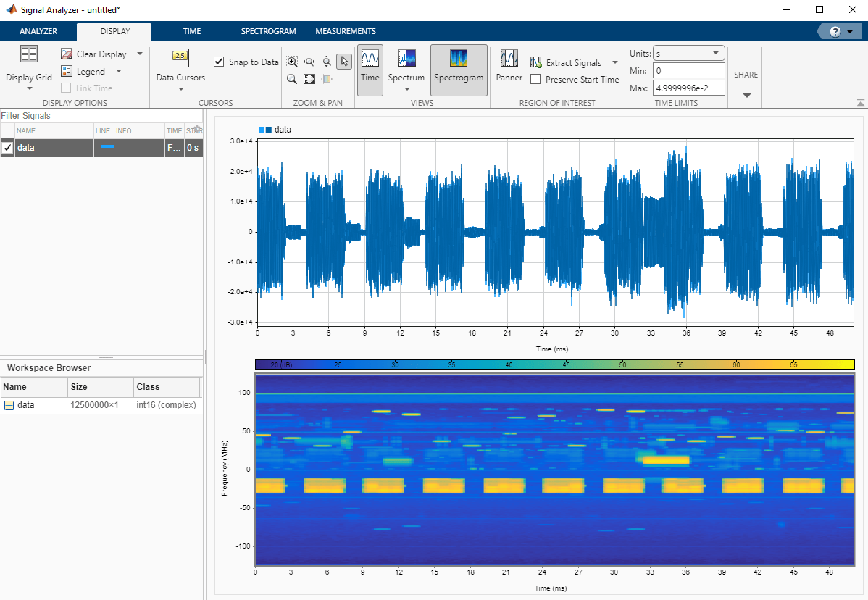The height and width of the screenshot is (600, 868).
Task: Click the SHARE button
Action: [746, 75]
